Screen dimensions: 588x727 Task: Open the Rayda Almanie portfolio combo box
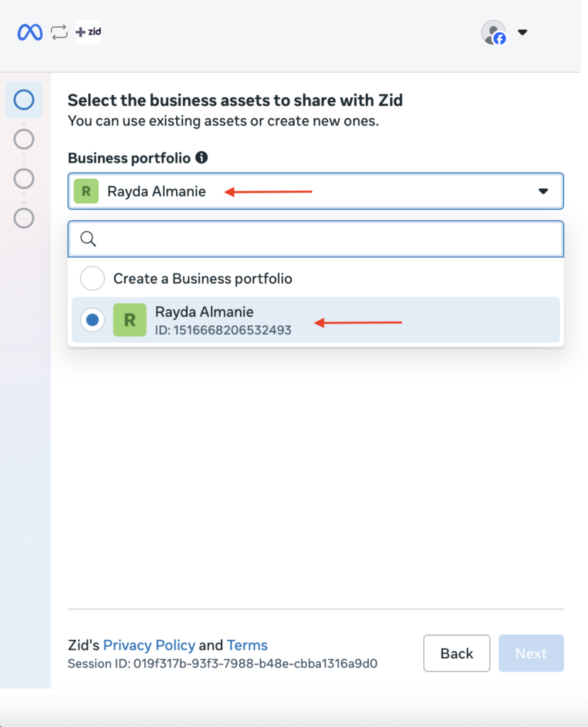point(316,191)
